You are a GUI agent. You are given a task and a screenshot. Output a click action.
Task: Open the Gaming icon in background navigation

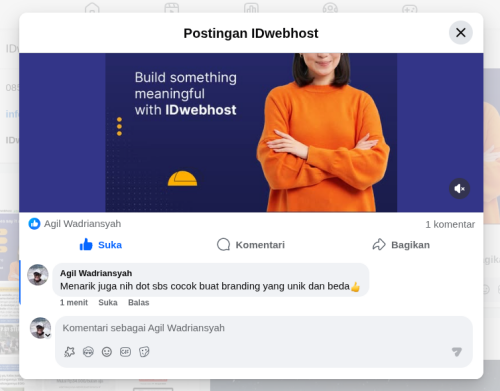[410, 8]
